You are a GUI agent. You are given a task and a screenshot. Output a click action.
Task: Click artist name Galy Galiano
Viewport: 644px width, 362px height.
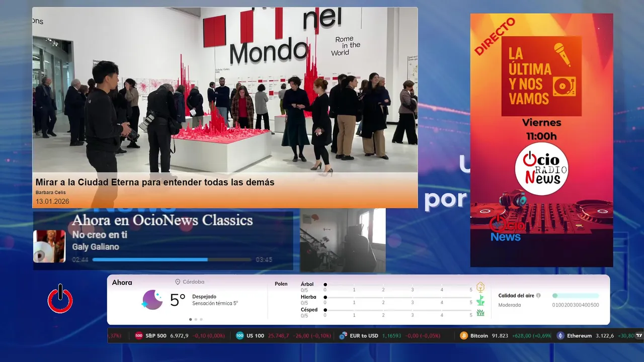(x=96, y=247)
